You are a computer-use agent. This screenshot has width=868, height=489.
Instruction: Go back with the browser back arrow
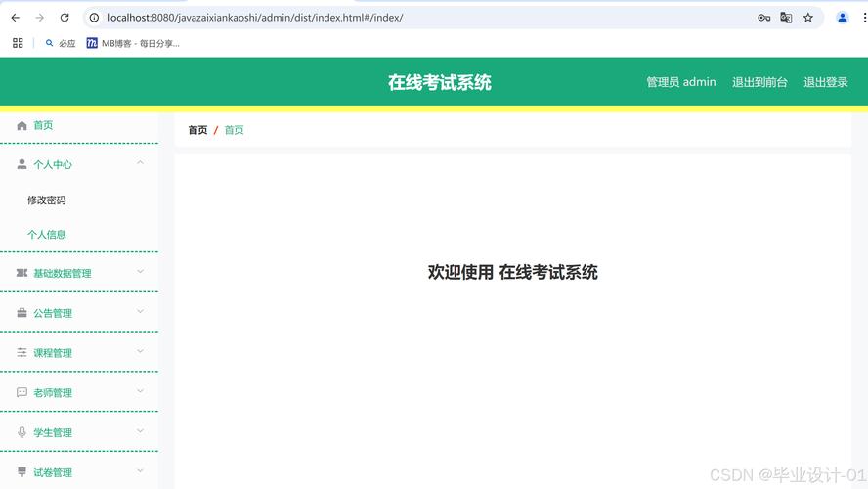pyautogui.click(x=16, y=18)
